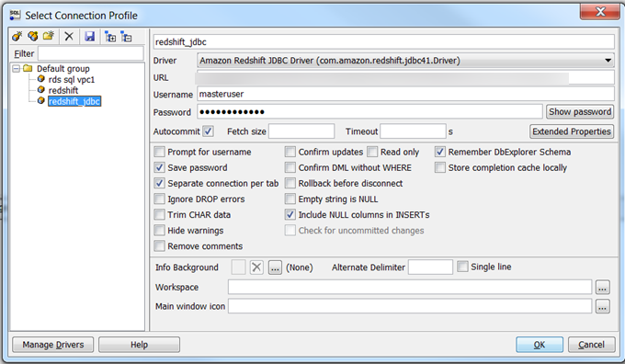
Task: Open Extended Properties
Action: pos(571,131)
